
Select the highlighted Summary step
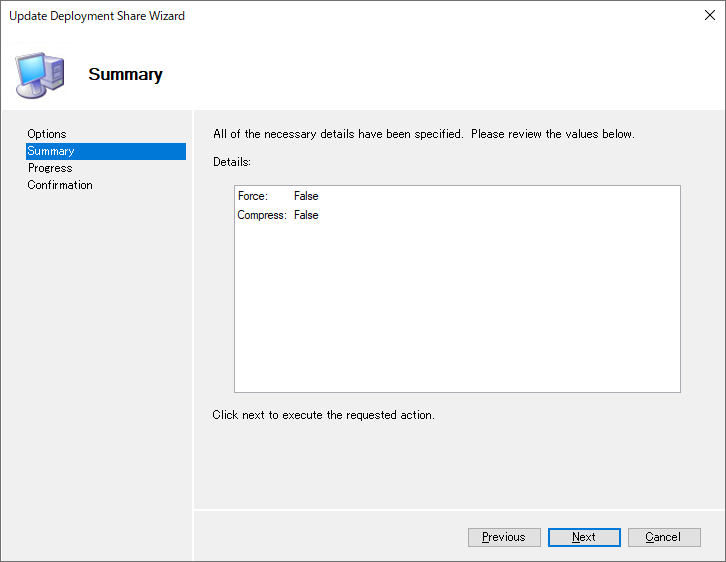coord(106,151)
